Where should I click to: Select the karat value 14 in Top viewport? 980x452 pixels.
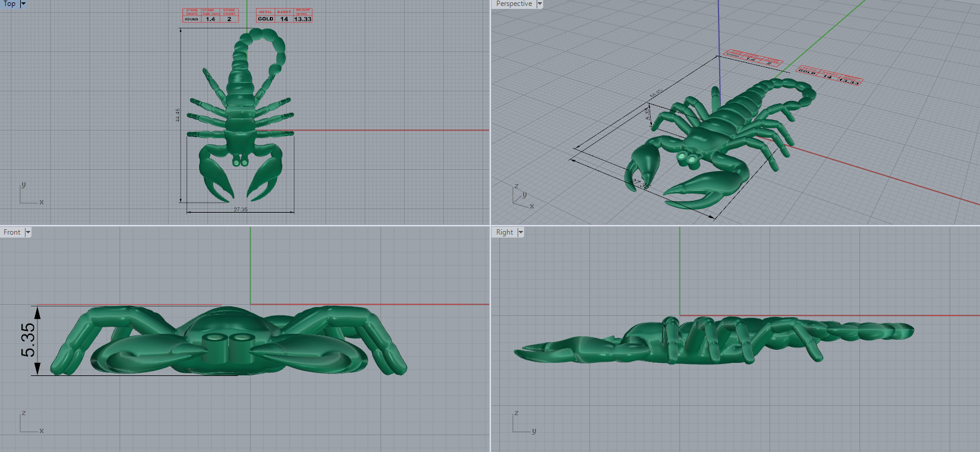pos(284,19)
